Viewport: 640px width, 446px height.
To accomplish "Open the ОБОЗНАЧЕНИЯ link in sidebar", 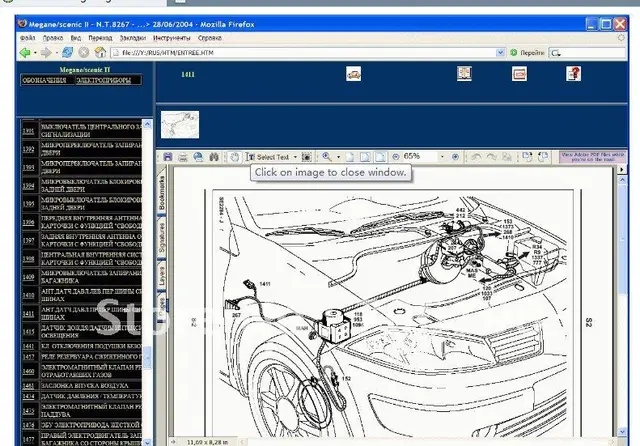I will 44,80.
